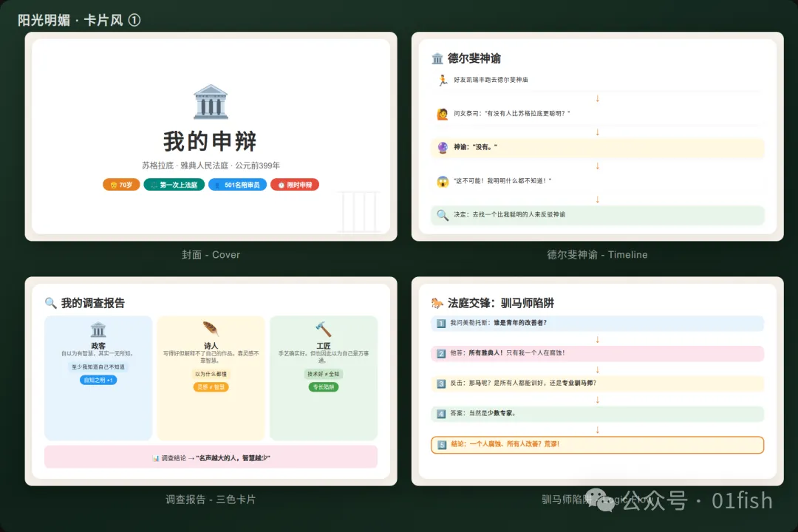Click the runner emoji in the timeline
The width and height of the screenshot is (798, 532).
[443, 80]
